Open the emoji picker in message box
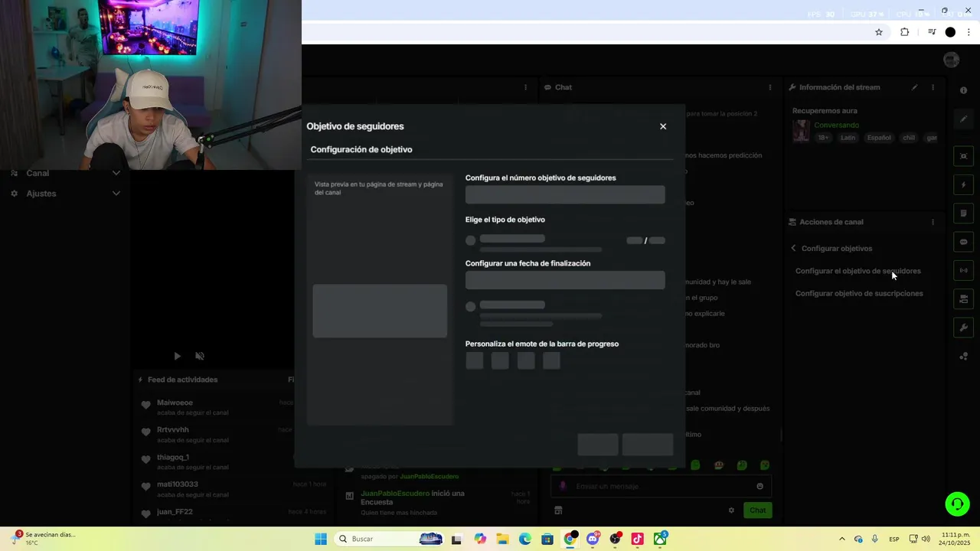This screenshot has height=551, width=980. coord(759,486)
